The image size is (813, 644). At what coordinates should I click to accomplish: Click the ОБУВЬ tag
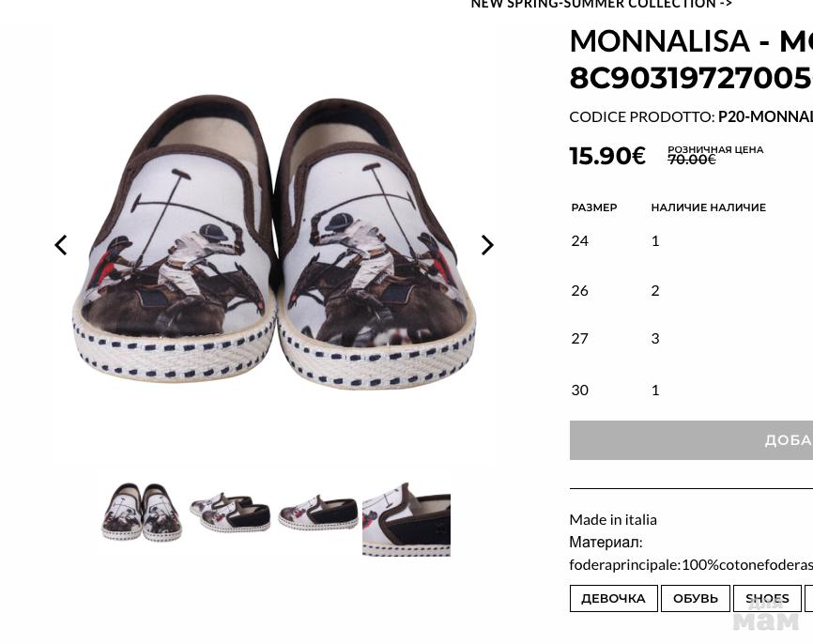pyautogui.click(x=695, y=599)
